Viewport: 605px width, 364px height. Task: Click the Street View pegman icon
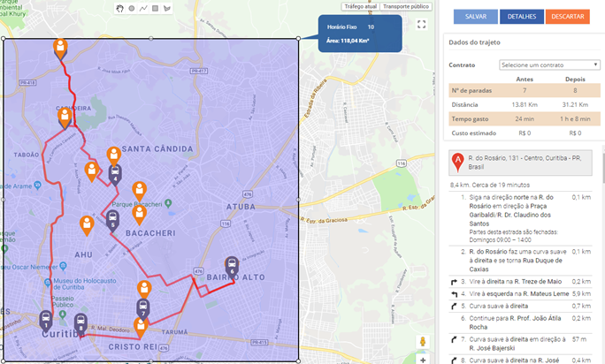[423, 342]
